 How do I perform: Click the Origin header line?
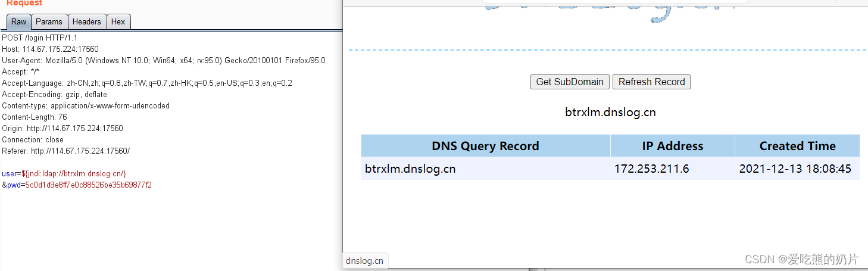pyautogui.click(x=63, y=129)
